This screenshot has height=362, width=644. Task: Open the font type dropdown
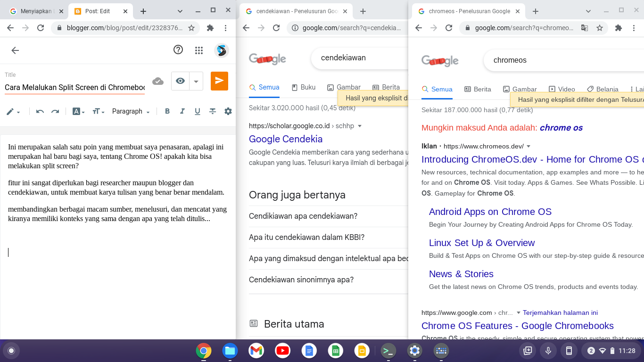tap(78, 112)
